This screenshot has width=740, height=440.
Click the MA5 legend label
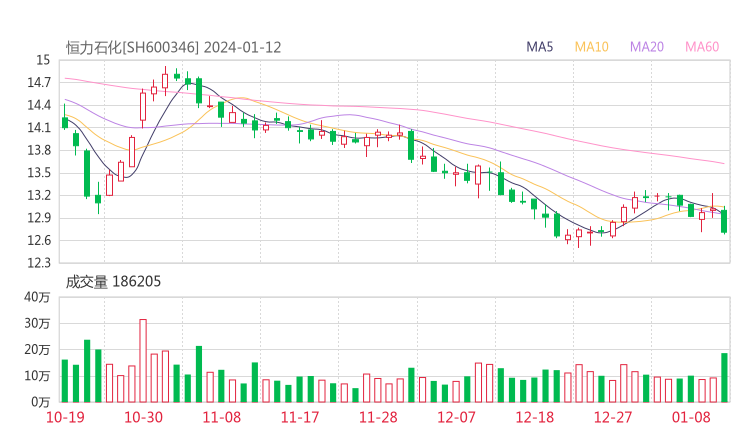tap(539, 47)
